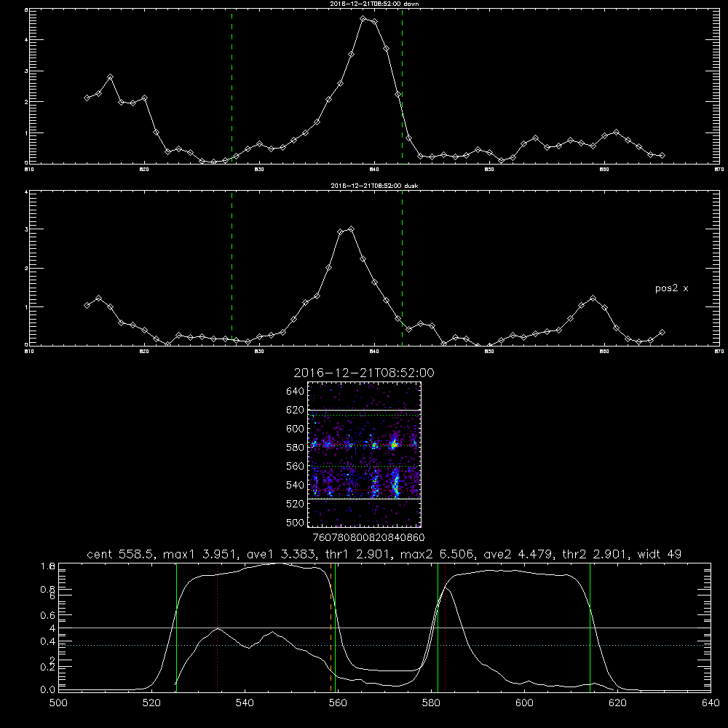The image size is (728, 728).
Task: Click the '580' label on bottom plot x-axis
Action: pos(431,703)
